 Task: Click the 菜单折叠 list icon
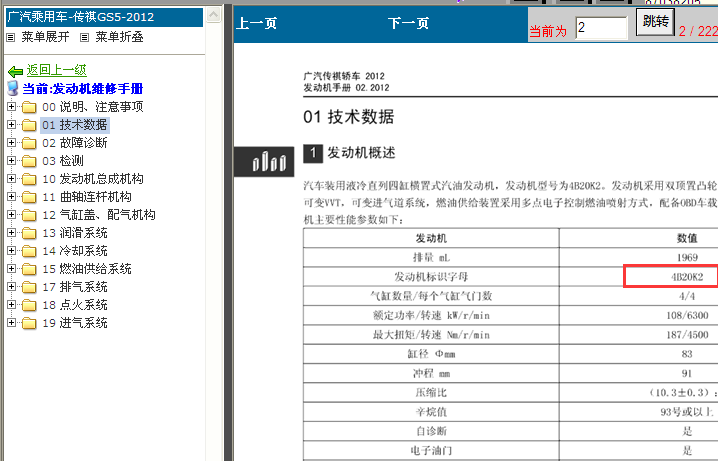[84, 38]
